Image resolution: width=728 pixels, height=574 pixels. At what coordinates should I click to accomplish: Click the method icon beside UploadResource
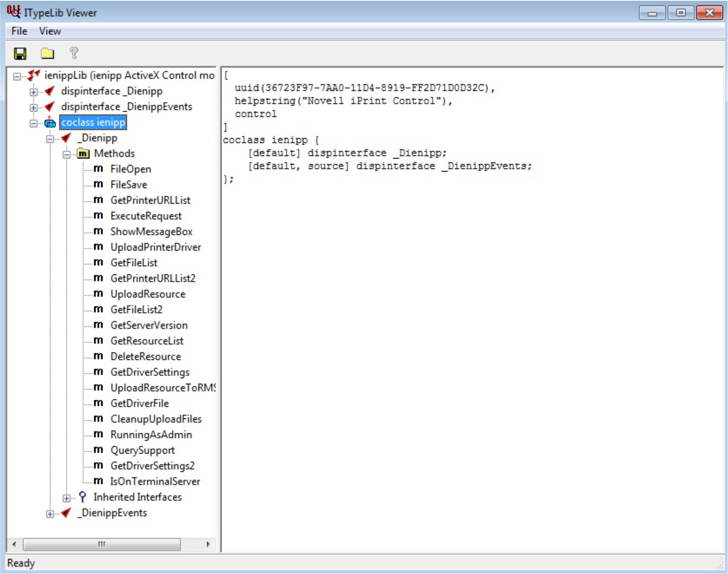tap(98, 294)
